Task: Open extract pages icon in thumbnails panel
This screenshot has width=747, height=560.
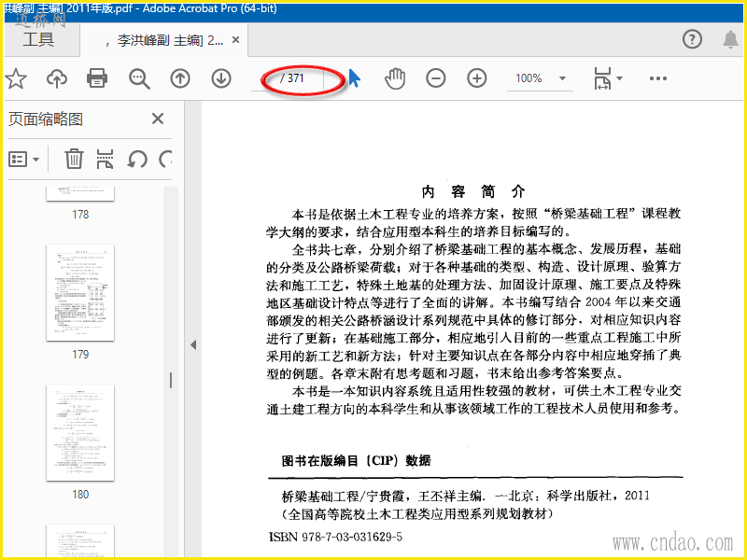Action: pyautogui.click(x=105, y=159)
